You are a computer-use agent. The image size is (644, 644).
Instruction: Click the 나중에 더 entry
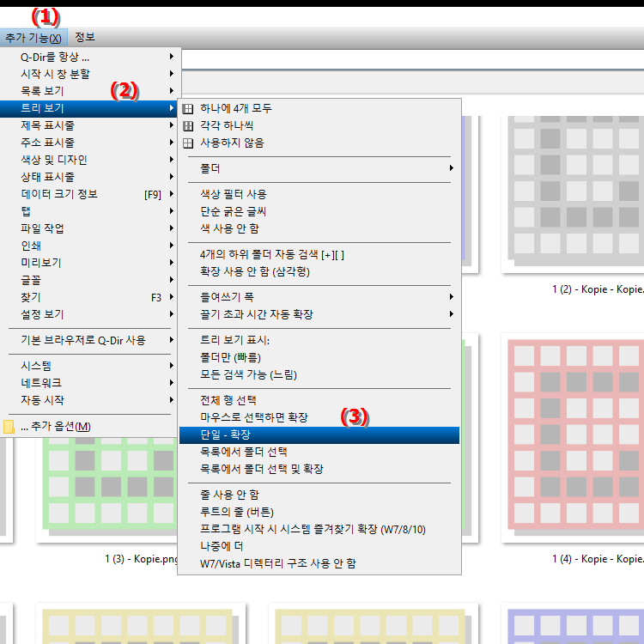319,546
